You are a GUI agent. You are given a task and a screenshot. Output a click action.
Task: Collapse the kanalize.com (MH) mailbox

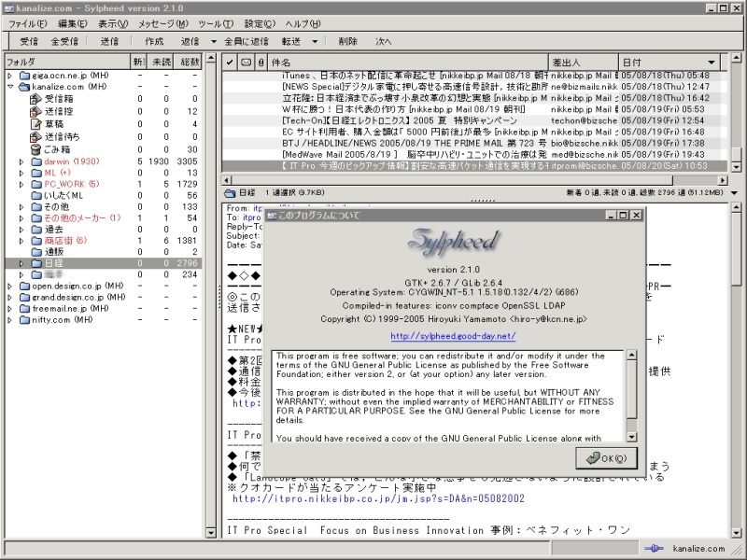tap(10, 87)
